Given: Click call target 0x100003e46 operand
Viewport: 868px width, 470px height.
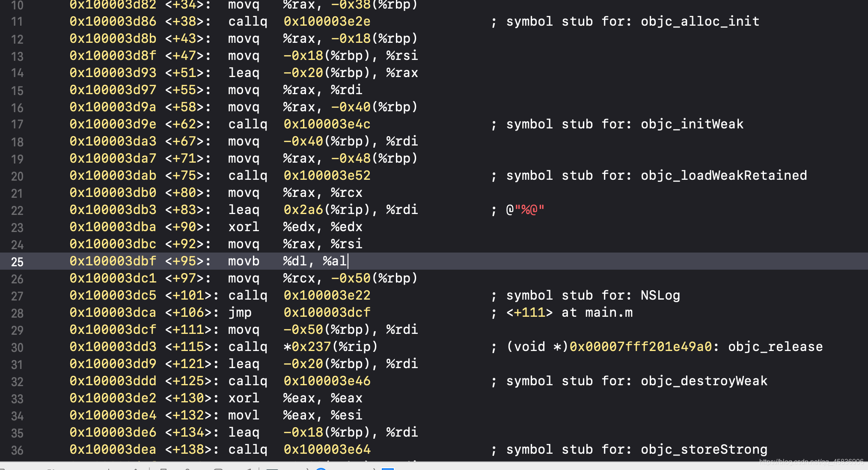Looking at the screenshot, I should pos(327,381).
